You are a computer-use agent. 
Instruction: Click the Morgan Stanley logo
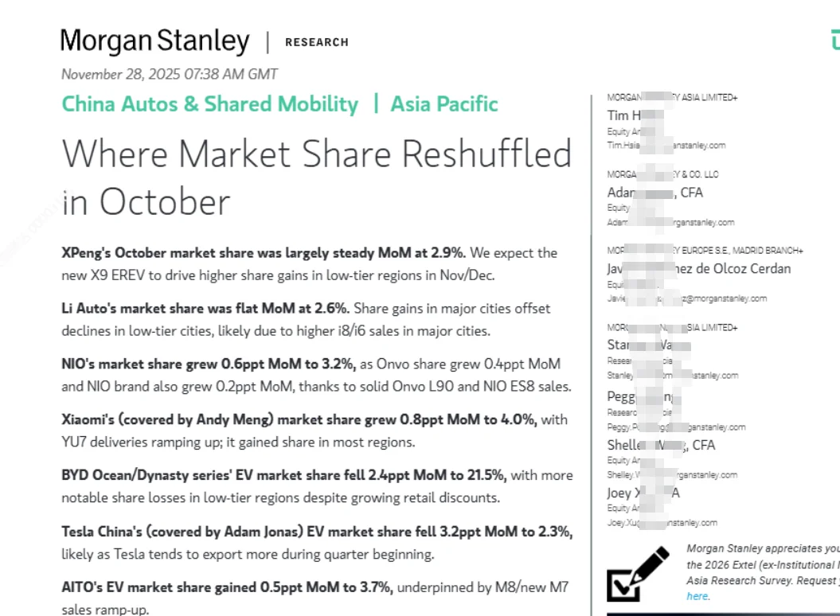[154, 41]
